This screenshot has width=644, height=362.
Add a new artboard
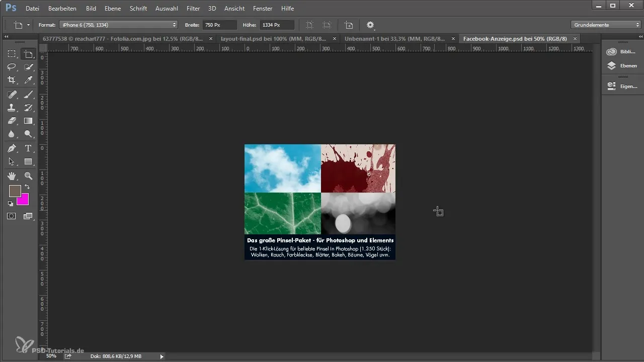click(x=349, y=25)
